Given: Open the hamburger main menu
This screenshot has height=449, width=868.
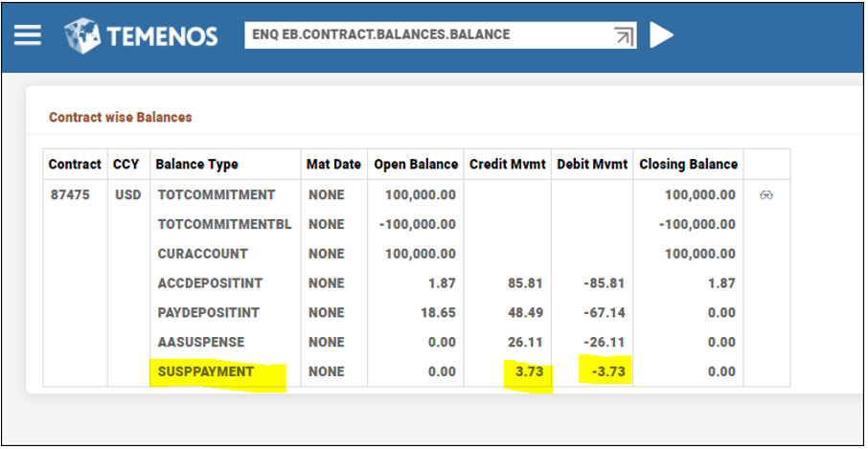Looking at the screenshot, I should tap(28, 35).
